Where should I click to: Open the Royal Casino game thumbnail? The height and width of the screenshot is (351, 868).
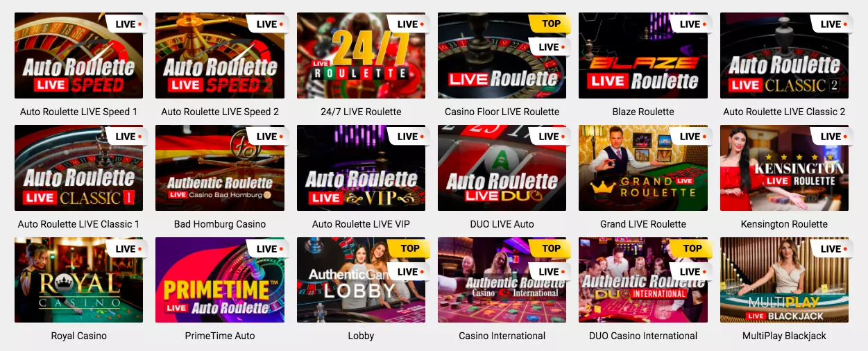[x=78, y=280]
